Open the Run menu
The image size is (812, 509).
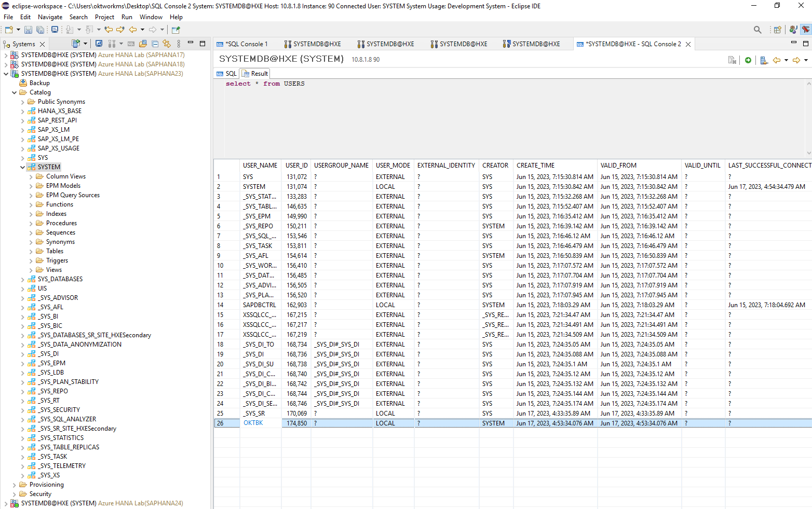127,17
